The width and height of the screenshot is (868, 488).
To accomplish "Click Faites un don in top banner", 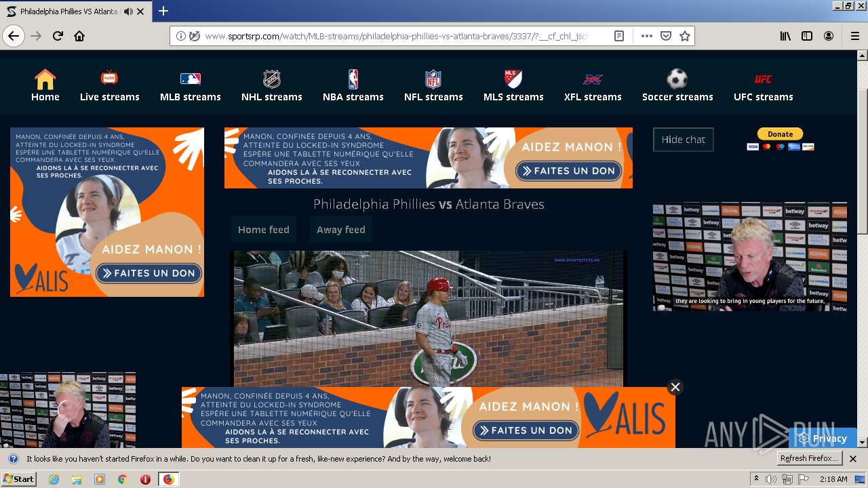I will [x=568, y=171].
